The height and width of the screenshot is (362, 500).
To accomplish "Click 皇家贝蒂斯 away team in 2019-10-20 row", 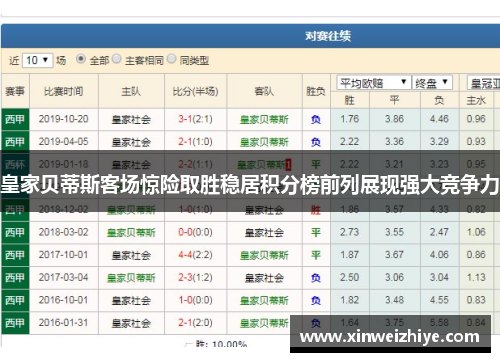I will coord(264,119).
